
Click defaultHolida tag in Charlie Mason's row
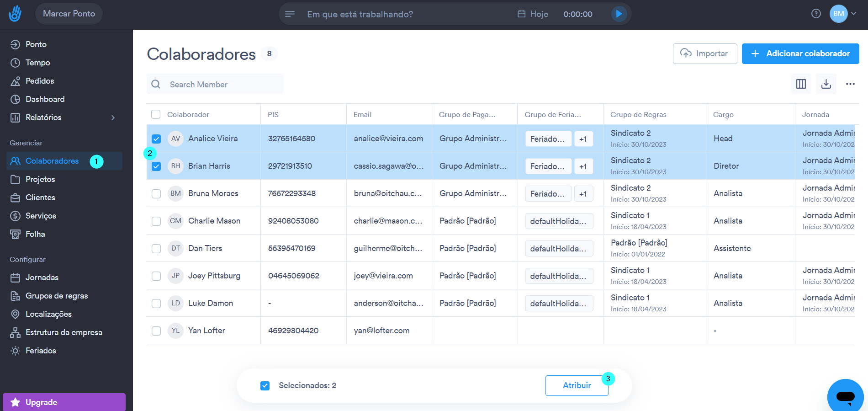(559, 221)
